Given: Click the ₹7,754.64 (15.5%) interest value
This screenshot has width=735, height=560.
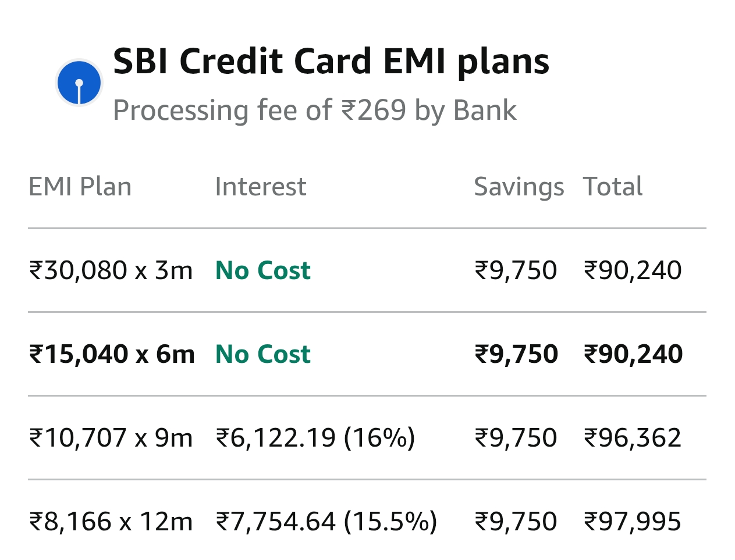Looking at the screenshot, I should (x=326, y=522).
